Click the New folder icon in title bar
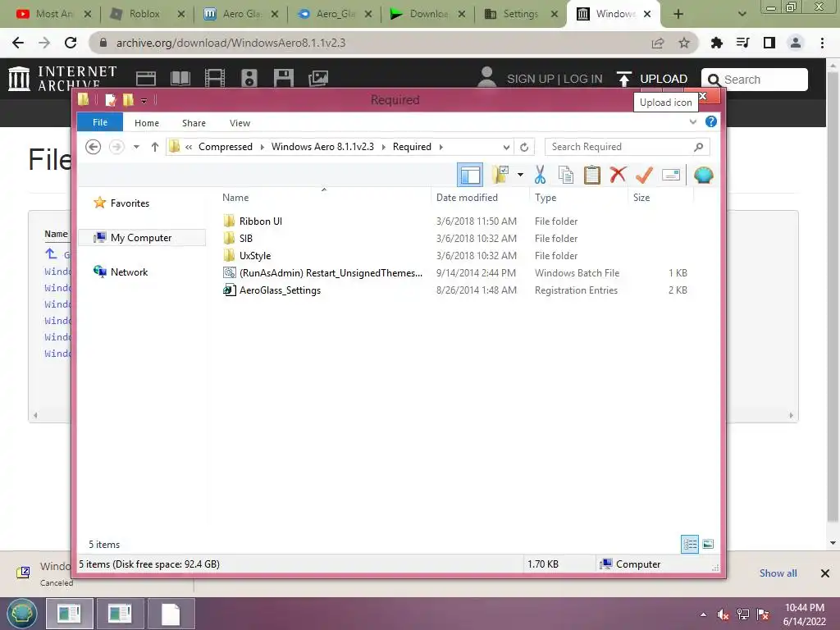840x630 pixels. coord(128,99)
